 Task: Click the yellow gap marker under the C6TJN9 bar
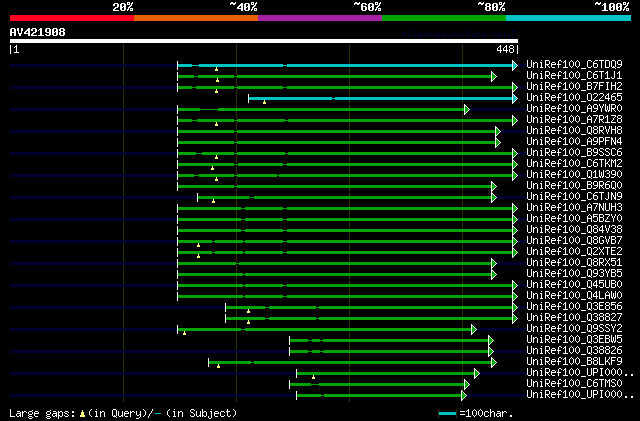(x=213, y=201)
